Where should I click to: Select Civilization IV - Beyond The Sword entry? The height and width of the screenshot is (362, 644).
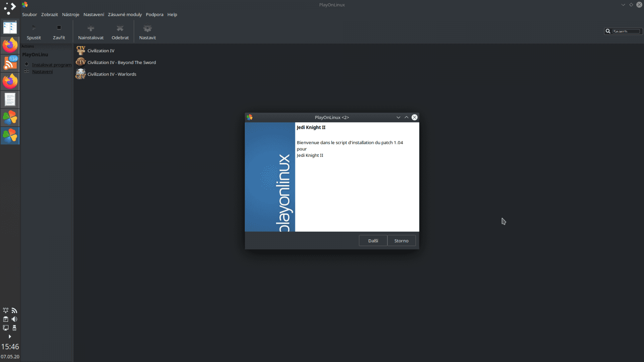pyautogui.click(x=116, y=62)
